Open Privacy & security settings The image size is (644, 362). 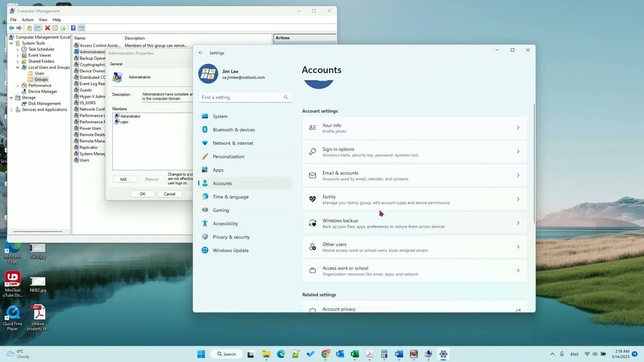tap(245, 237)
